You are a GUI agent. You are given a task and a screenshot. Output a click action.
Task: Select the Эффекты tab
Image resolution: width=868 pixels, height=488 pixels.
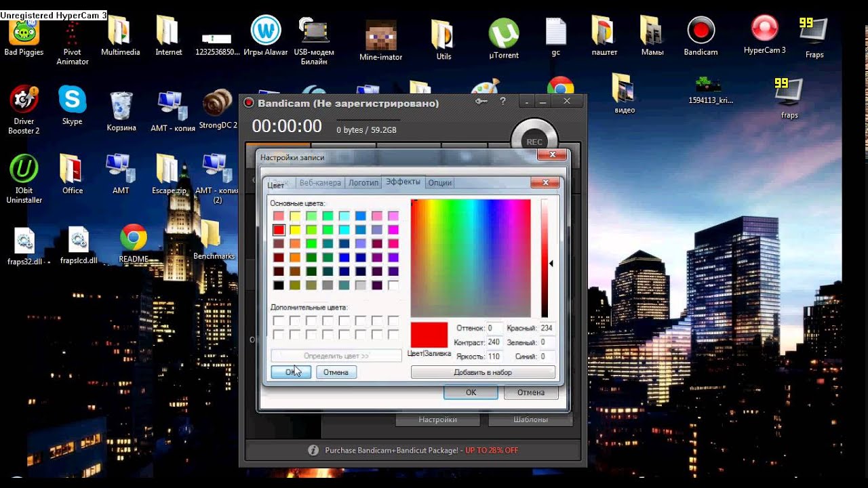403,182
